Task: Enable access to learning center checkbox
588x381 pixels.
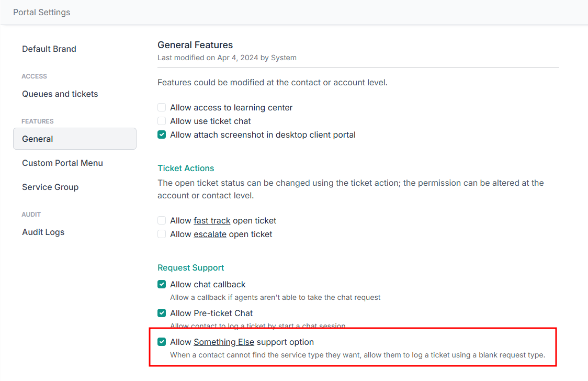Action: (x=162, y=107)
